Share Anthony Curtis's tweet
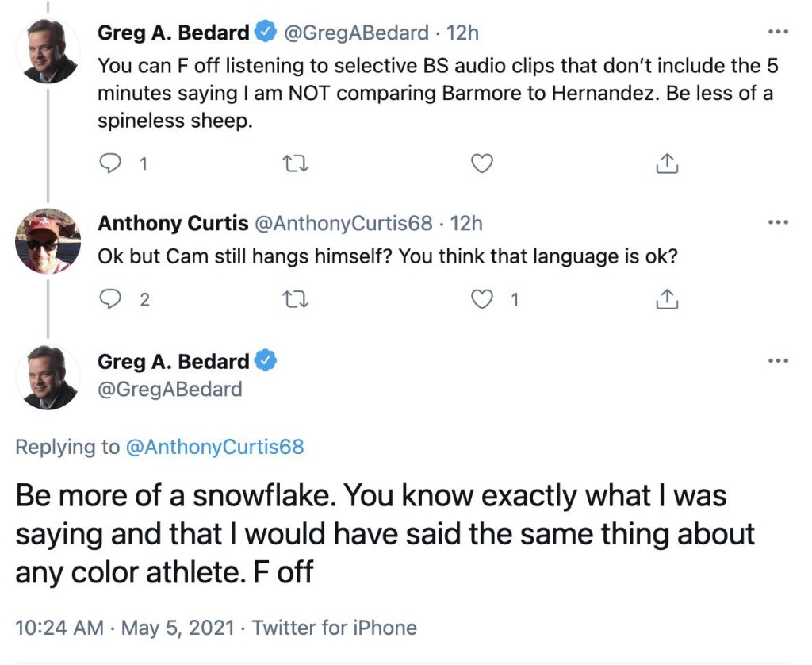 (x=668, y=300)
